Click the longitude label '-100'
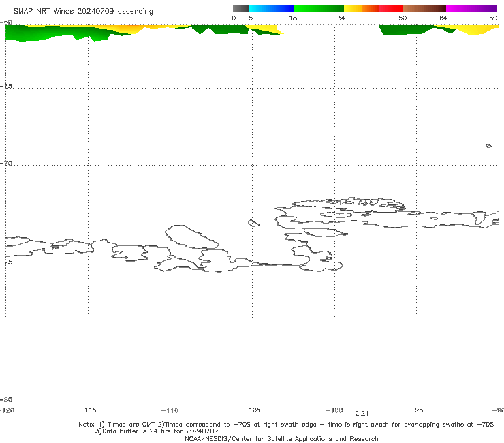Screen dimensions: 504x443 pyautogui.click(x=334, y=410)
